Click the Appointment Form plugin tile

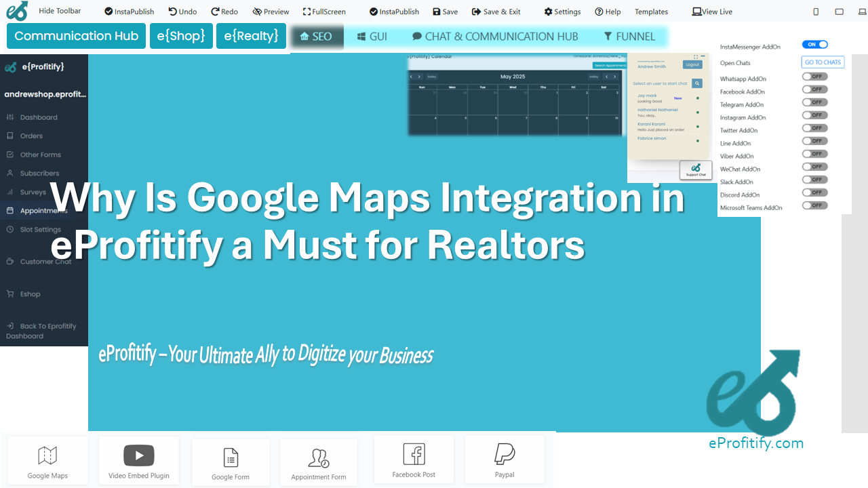[x=319, y=462]
